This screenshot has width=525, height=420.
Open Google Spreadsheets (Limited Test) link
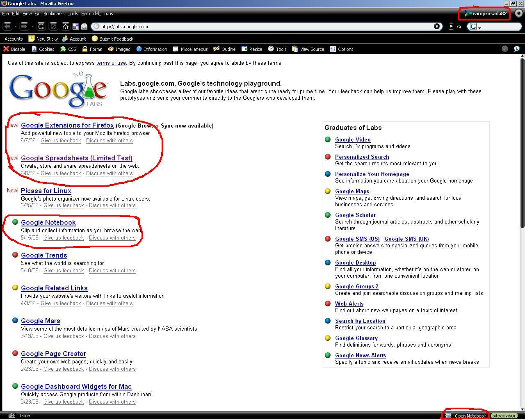tap(77, 158)
